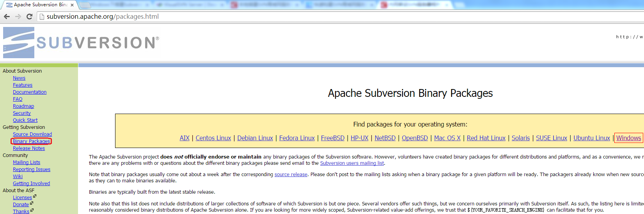This screenshot has height=214, width=644.
Task: Jump to Debian Linux packages
Action: click(255, 138)
